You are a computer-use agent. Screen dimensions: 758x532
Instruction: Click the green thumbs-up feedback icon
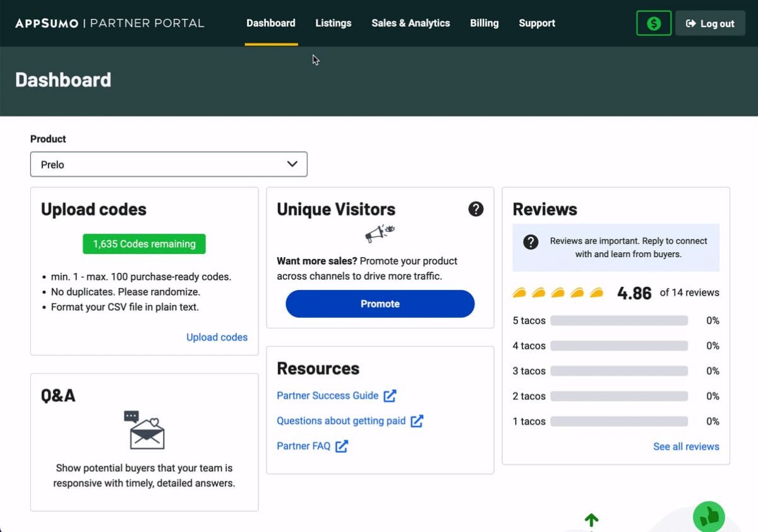708,516
